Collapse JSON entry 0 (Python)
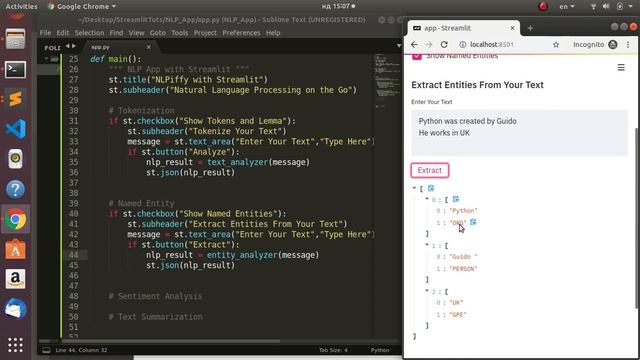The width and height of the screenshot is (640, 360). coord(427,199)
